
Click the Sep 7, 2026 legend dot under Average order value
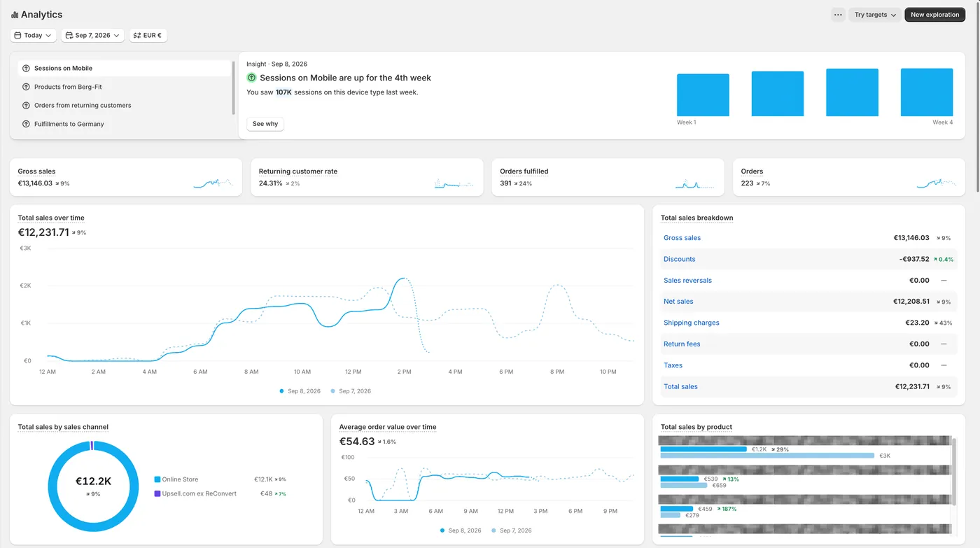point(493,531)
